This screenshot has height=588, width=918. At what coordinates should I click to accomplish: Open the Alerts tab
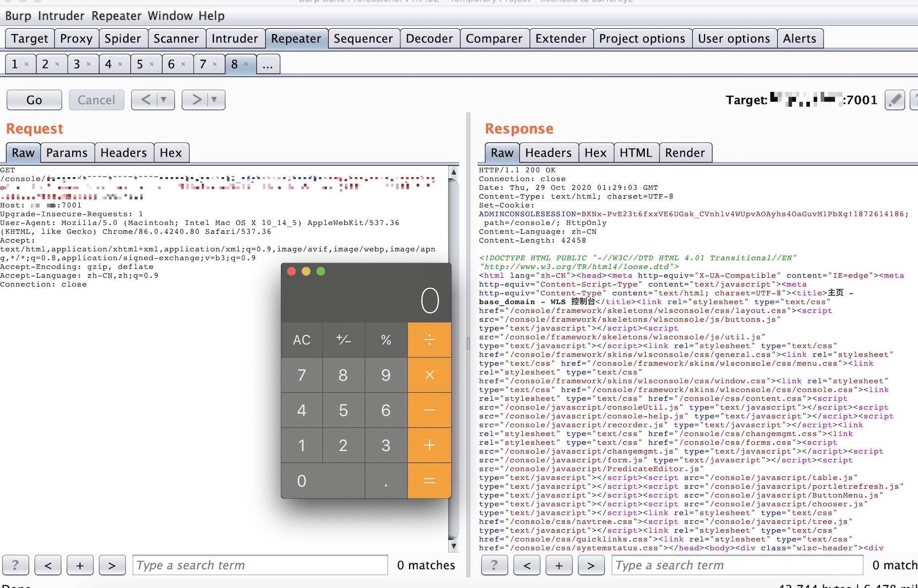coord(799,39)
